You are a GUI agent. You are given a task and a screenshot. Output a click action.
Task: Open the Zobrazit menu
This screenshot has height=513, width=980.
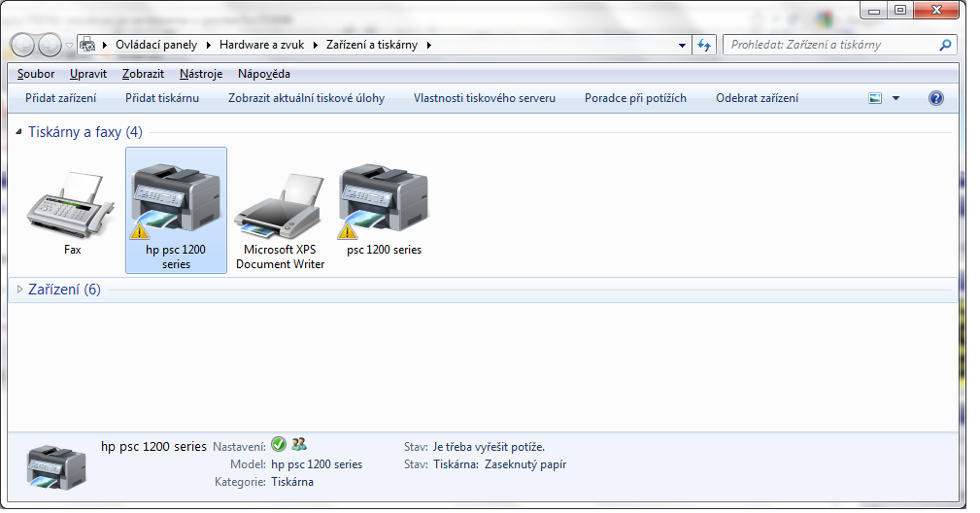(x=143, y=74)
